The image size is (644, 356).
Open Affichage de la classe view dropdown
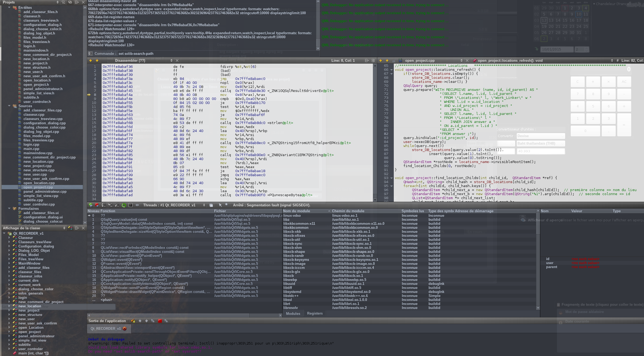64,228
